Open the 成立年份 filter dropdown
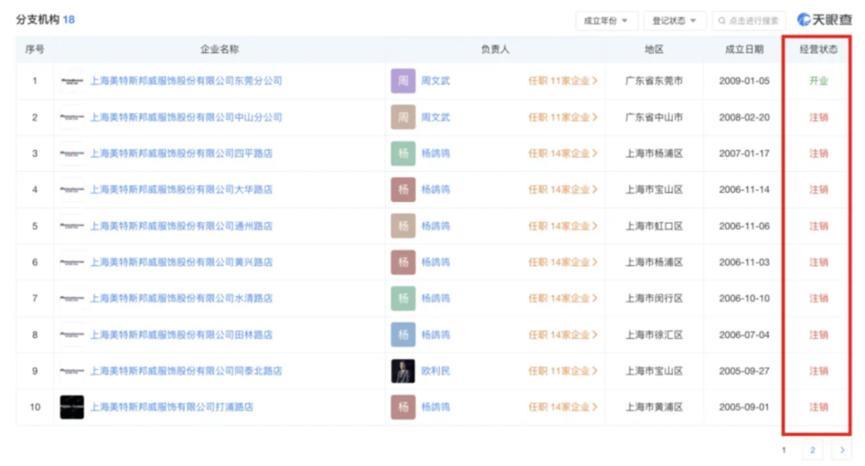Image resolution: width=865 pixels, height=466 pixels. (x=606, y=21)
